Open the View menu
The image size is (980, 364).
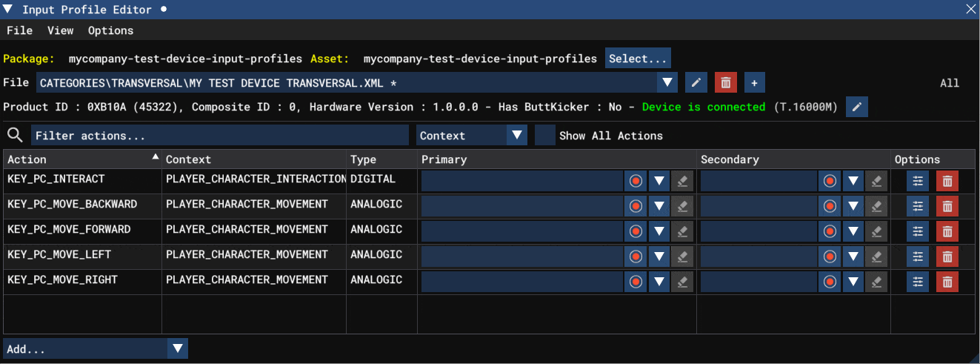[60, 30]
